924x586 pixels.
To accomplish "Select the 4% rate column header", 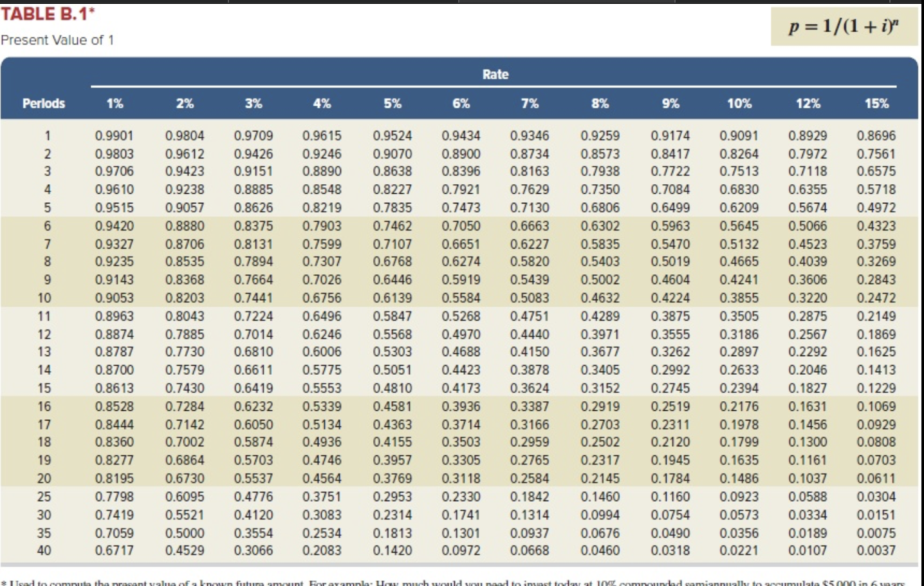I will 322,103.
